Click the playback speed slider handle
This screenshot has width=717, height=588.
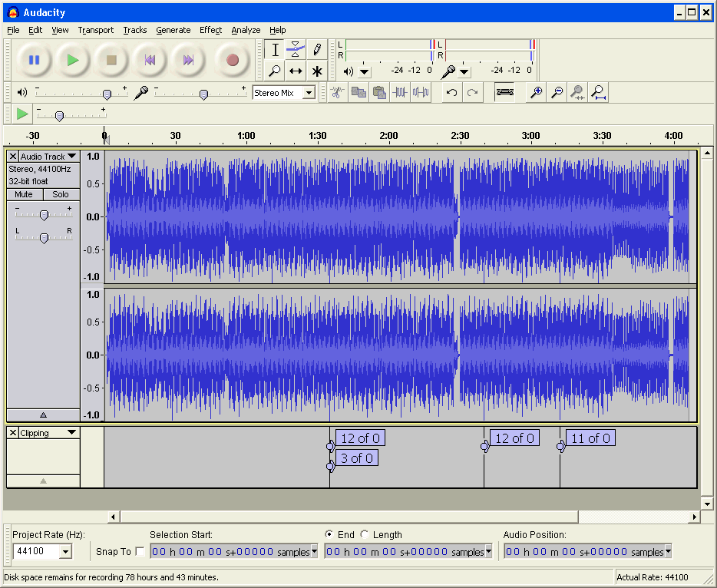(59, 116)
